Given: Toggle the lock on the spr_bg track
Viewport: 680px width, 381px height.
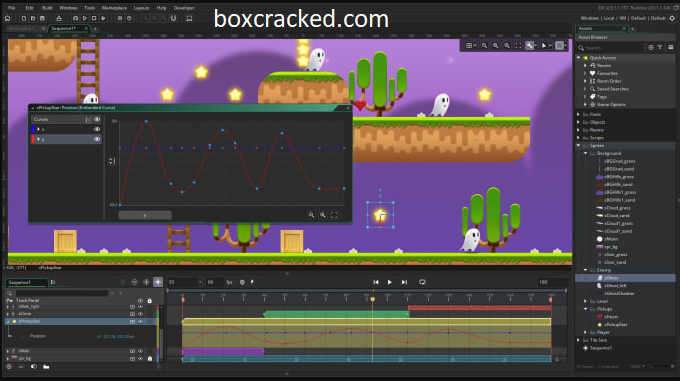Looking at the screenshot, I should point(150,358).
